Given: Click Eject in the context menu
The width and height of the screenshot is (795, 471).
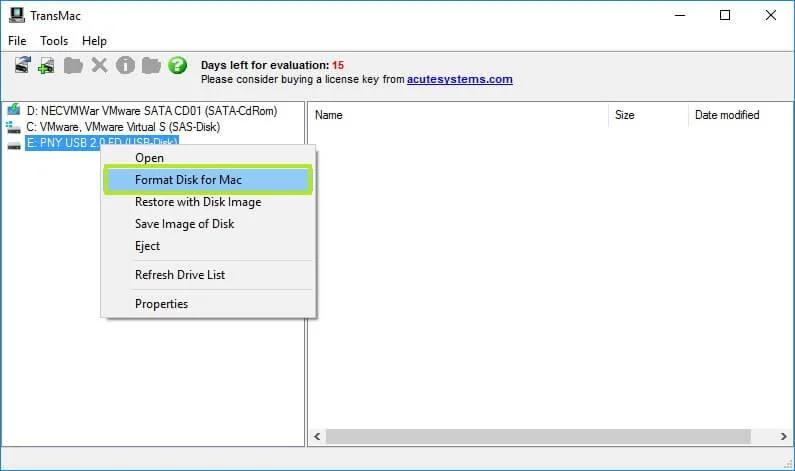Looking at the screenshot, I should tap(208, 246).
